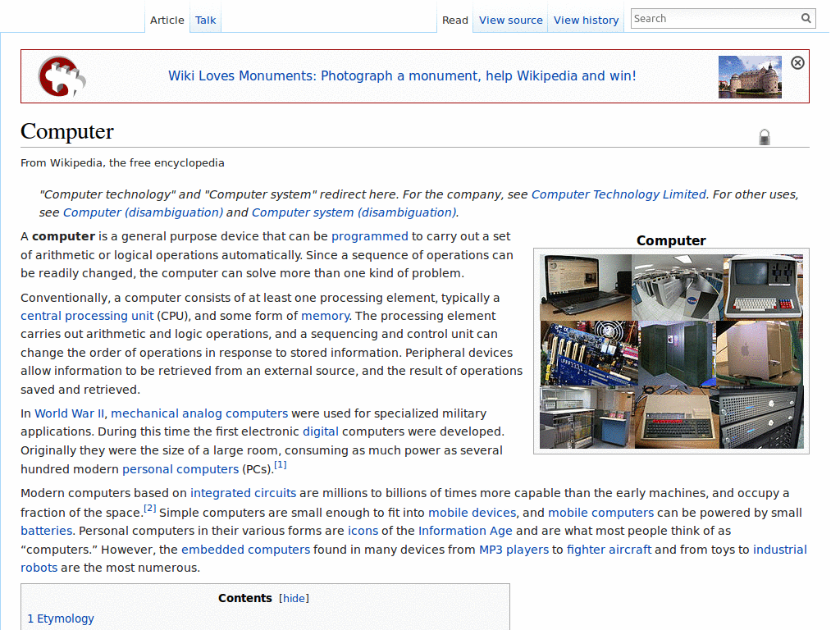
Task: Open the 'icons' link
Action: (x=363, y=531)
